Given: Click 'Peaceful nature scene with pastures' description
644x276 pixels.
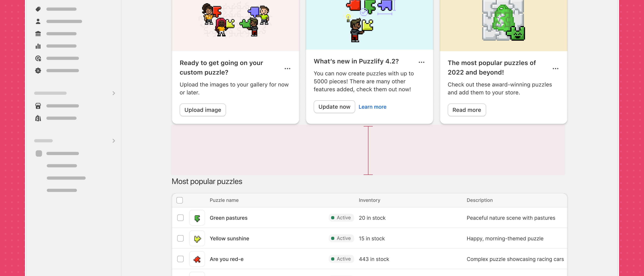Looking at the screenshot, I should (x=511, y=218).
